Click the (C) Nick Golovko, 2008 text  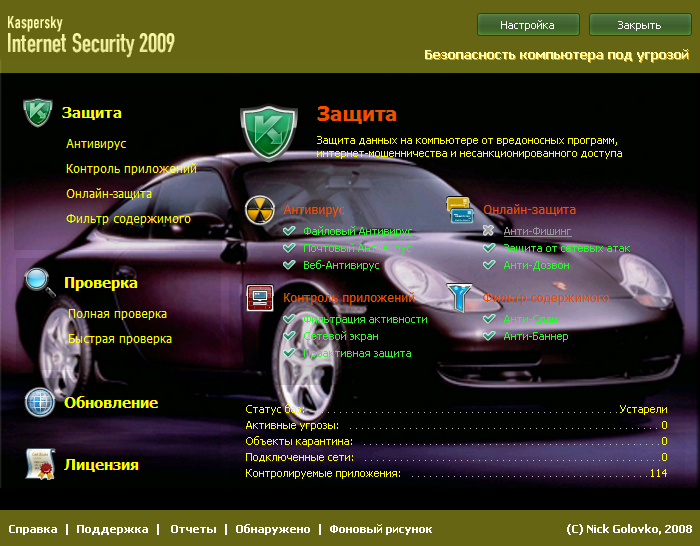(x=629, y=529)
